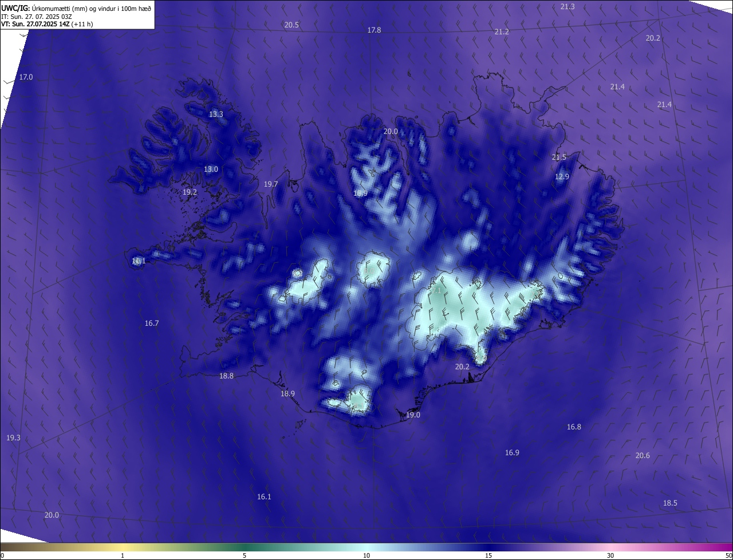Click the 18.8 value label
Image resolution: width=733 pixels, height=560 pixels.
tap(226, 376)
